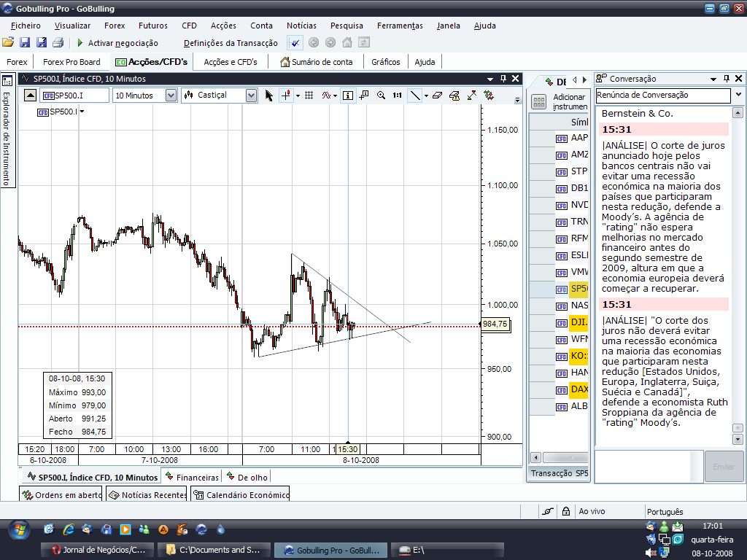
Task: Click Activar negociação button
Action: point(117,43)
